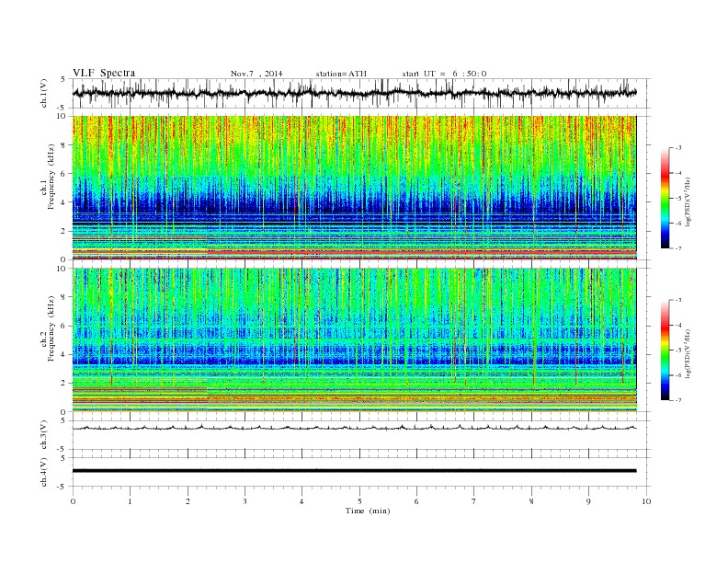Click the "8" kHz tick on ch.1 axis
This screenshot has height=563, width=728.
tap(64, 145)
